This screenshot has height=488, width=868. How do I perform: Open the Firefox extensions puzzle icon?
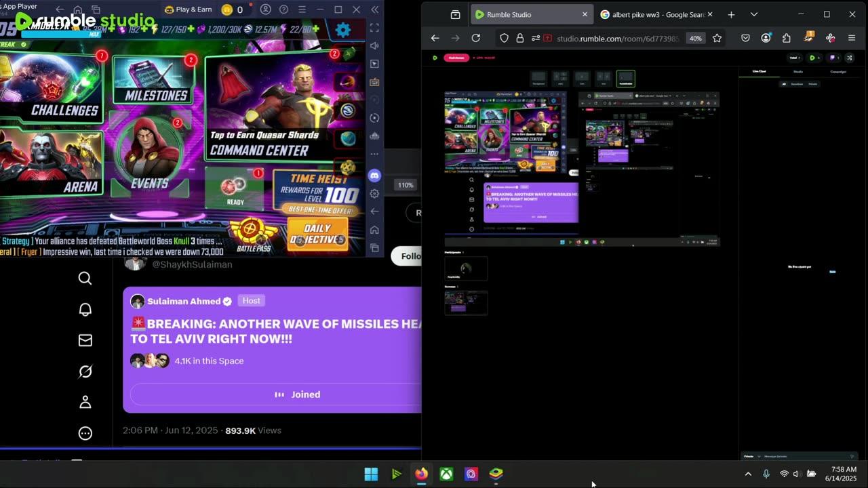(786, 39)
